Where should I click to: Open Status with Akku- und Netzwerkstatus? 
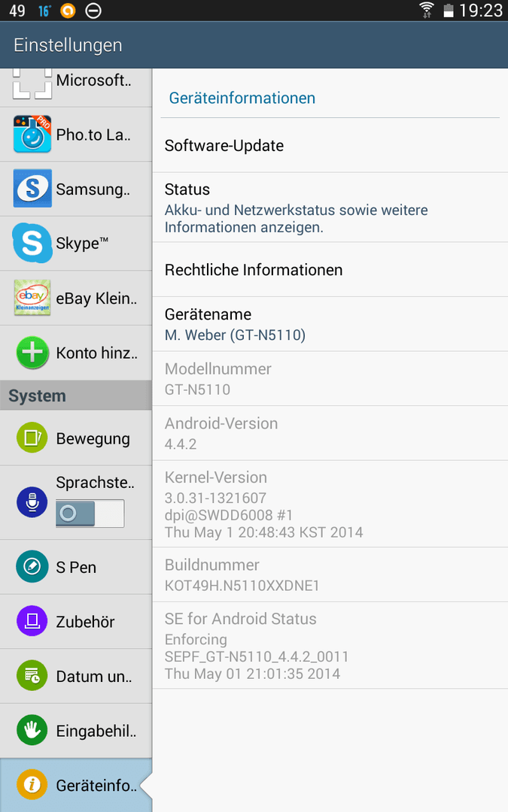(330, 208)
